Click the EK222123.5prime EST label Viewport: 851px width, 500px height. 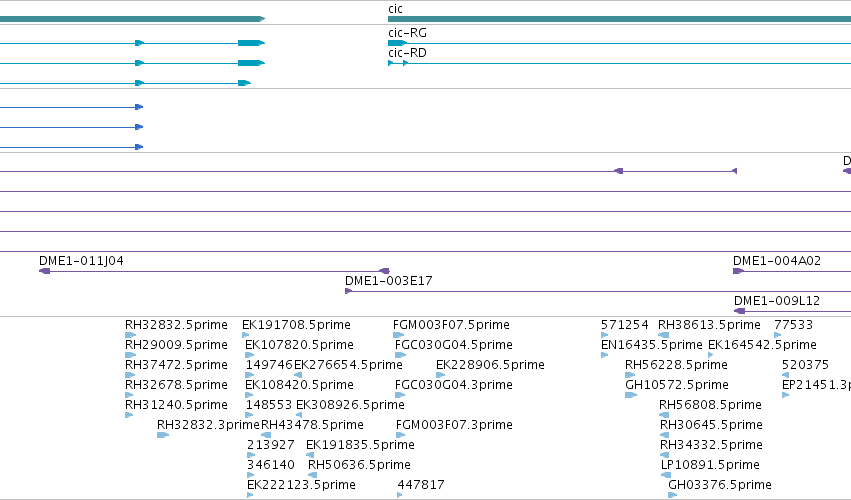tap(302, 485)
